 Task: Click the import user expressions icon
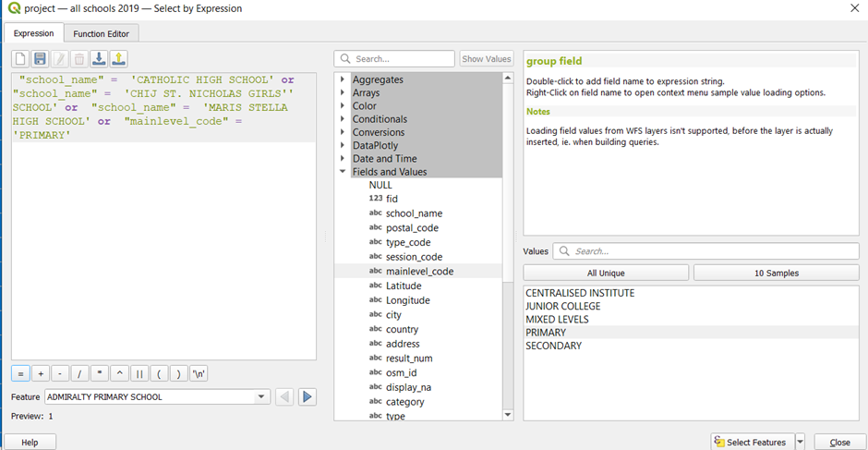click(x=99, y=59)
